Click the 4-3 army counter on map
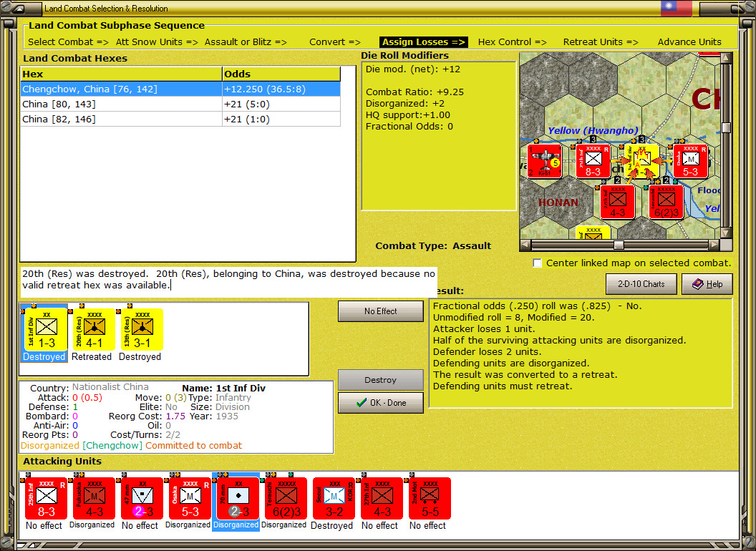This screenshot has width=756, height=551. point(618,202)
